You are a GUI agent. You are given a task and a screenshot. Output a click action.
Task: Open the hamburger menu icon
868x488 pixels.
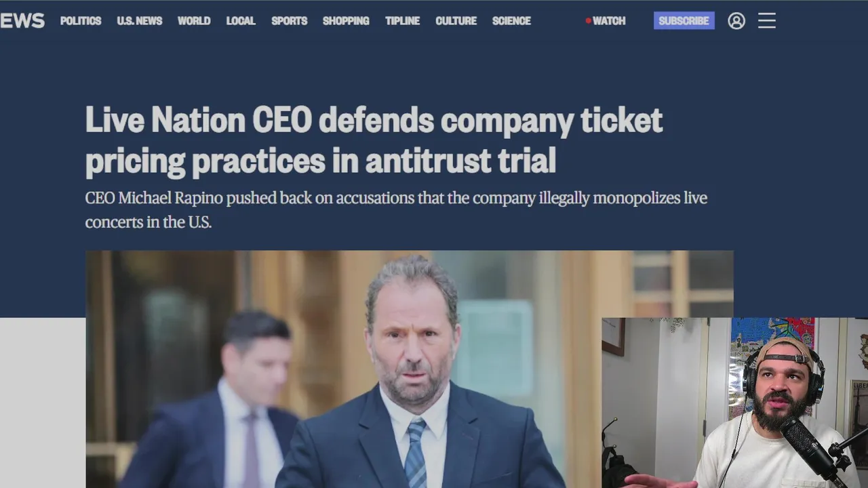(x=767, y=21)
